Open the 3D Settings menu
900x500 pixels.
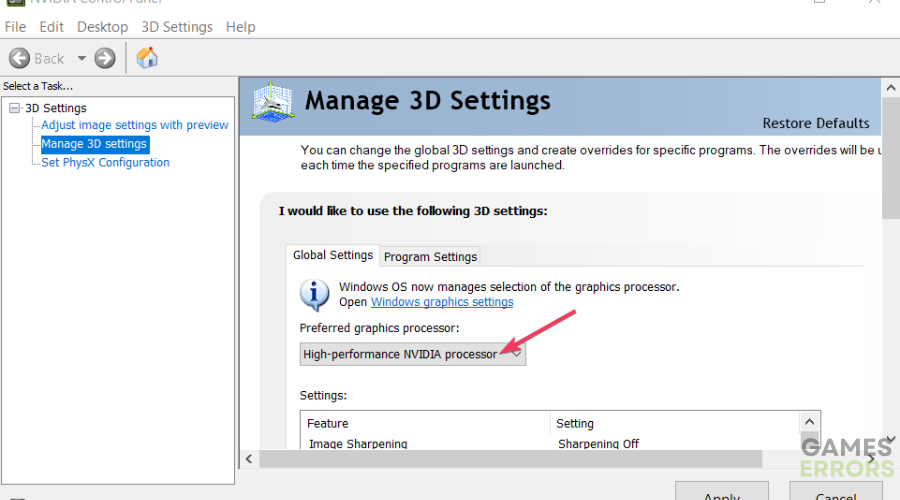[x=176, y=27]
